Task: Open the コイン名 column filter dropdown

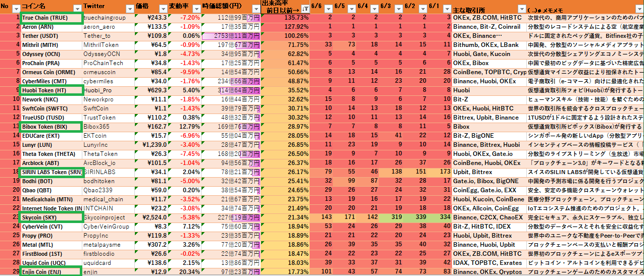Action: [77, 9]
